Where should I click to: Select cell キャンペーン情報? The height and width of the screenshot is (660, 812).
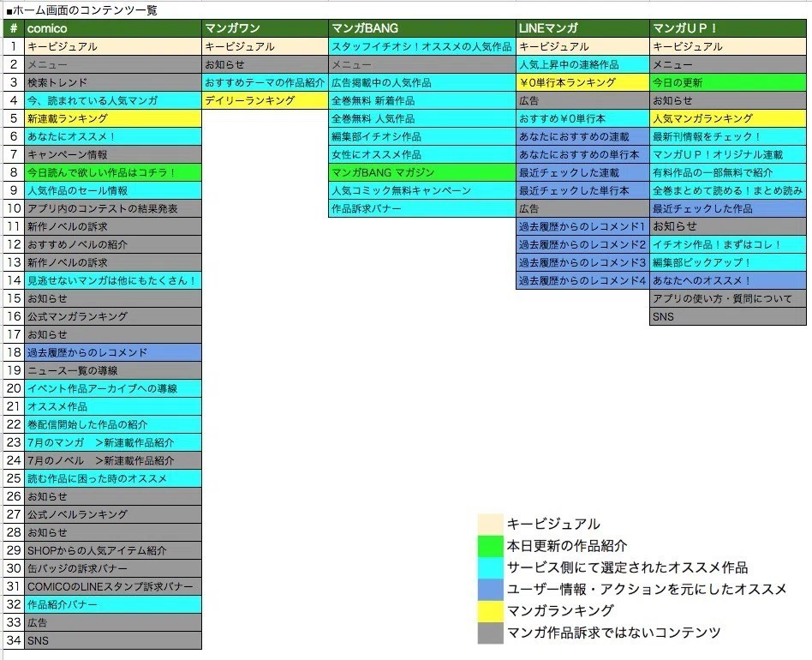pyautogui.click(x=113, y=154)
